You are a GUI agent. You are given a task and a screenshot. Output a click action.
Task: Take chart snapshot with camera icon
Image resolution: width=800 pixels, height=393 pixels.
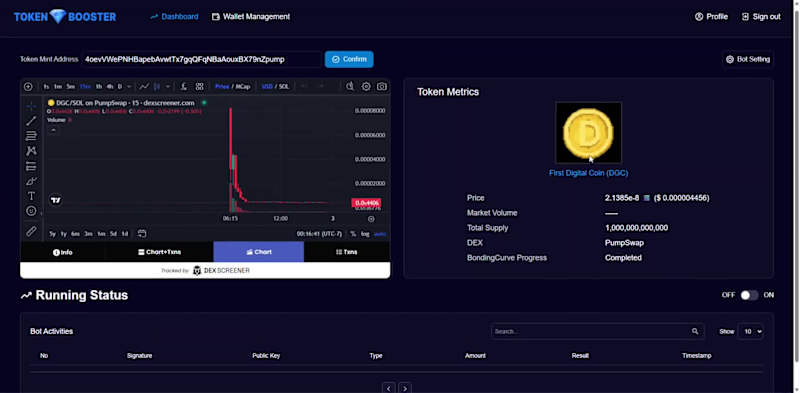[382, 87]
